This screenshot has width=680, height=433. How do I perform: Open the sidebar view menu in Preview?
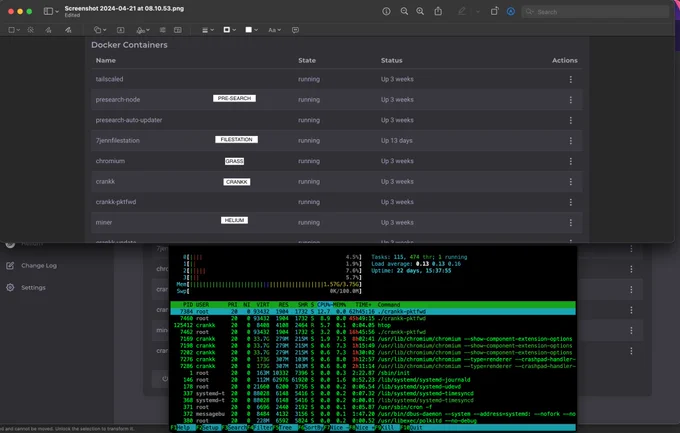click(51, 11)
